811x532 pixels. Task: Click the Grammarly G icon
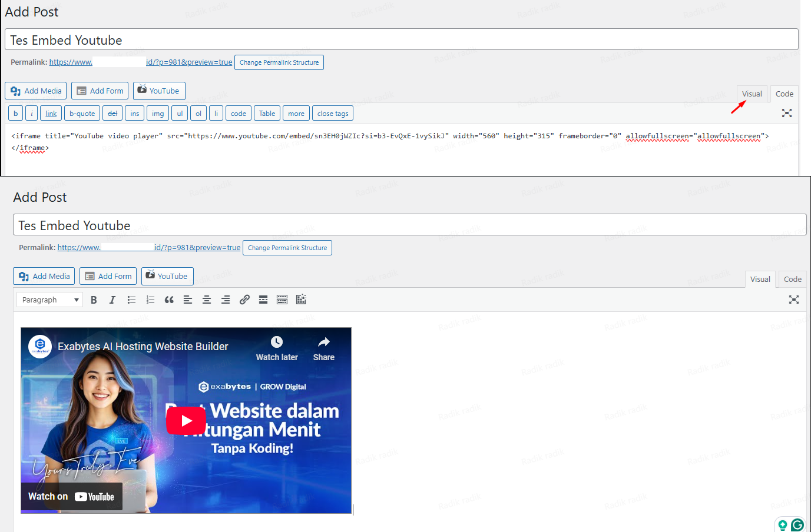tap(798, 524)
